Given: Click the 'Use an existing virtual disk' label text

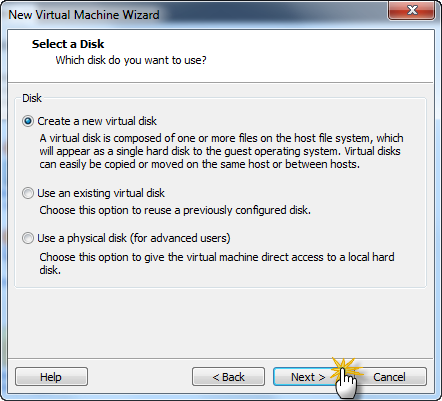Looking at the screenshot, I should [x=101, y=193].
